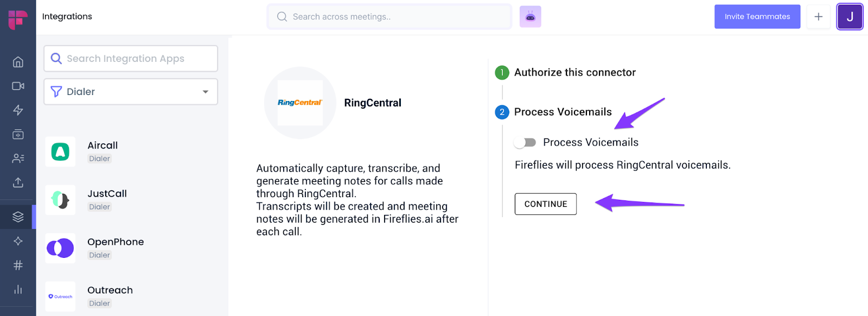The image size is (868, 316).
Task: Select the meetings video camera icon
Action: [18, 86]
